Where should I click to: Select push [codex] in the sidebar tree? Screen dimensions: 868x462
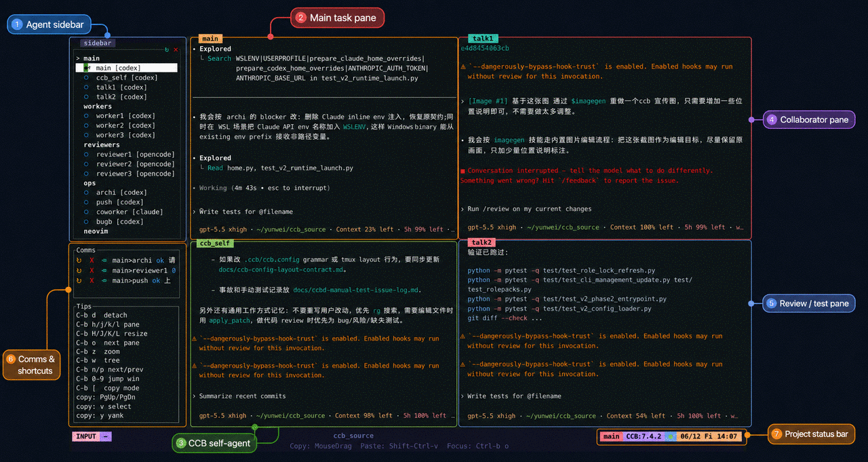tap(119, 202)
